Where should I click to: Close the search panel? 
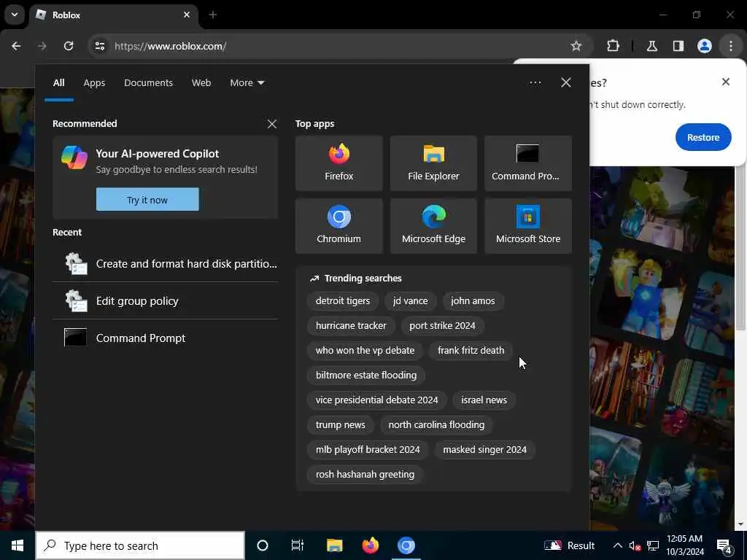pyautogui.click(x=566, y=82)
